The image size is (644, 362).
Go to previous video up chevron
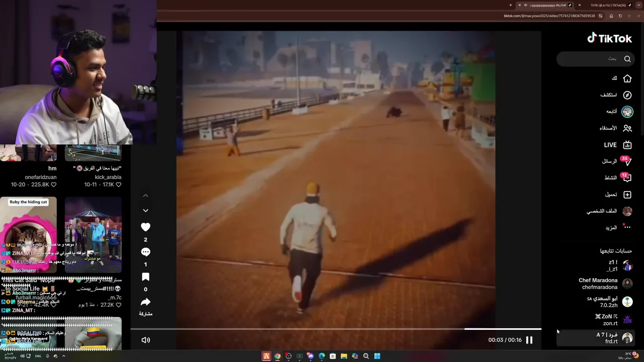(x=145, y=196)
